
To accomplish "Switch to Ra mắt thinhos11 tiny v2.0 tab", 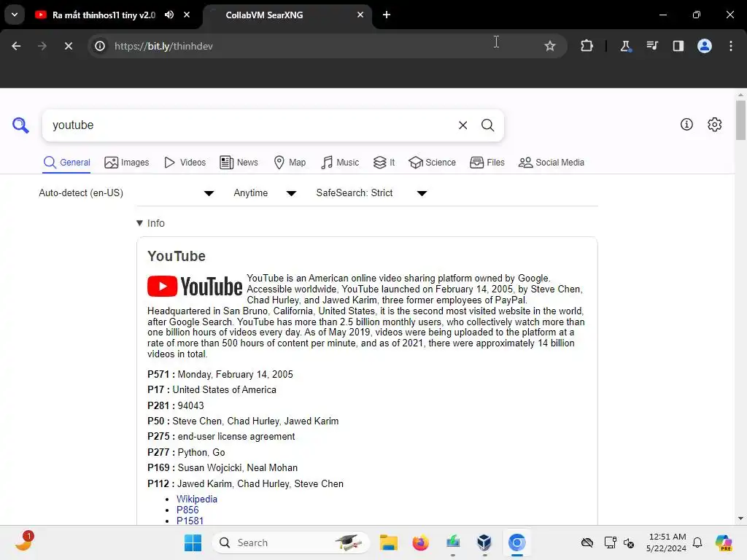I will 104,15.
